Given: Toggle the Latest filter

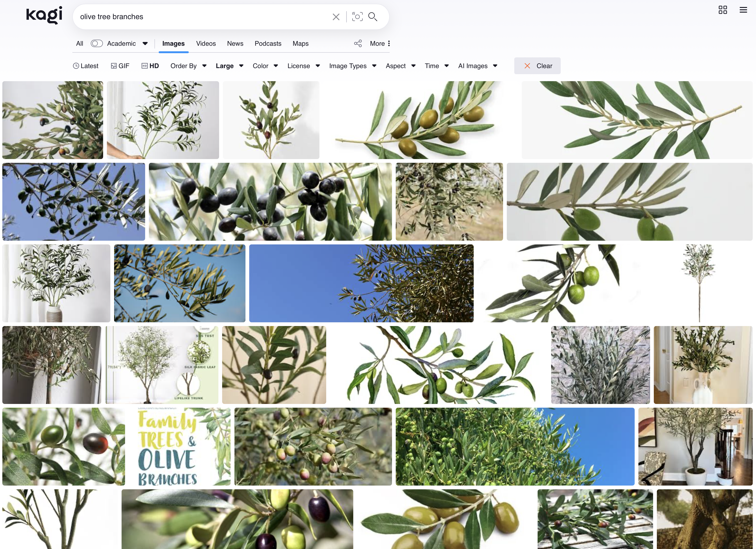Looking at the screenshot, I should point(86,66).
